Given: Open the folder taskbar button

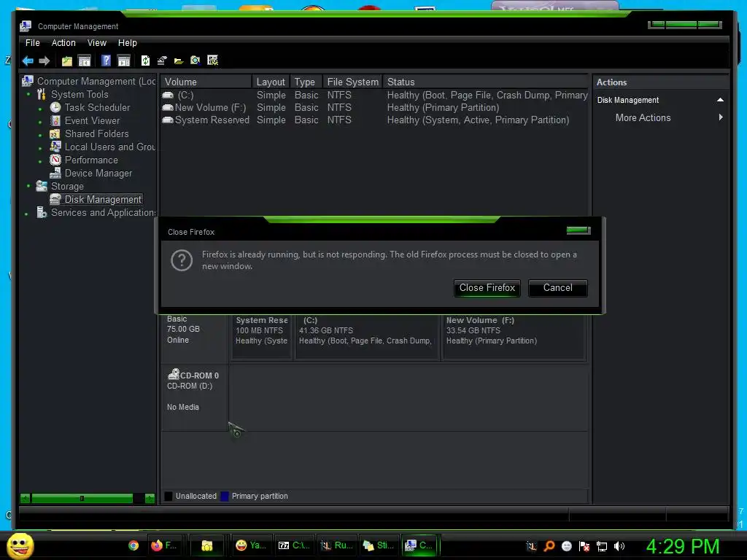Looking at the screenshot, I should tap(206, 545).
